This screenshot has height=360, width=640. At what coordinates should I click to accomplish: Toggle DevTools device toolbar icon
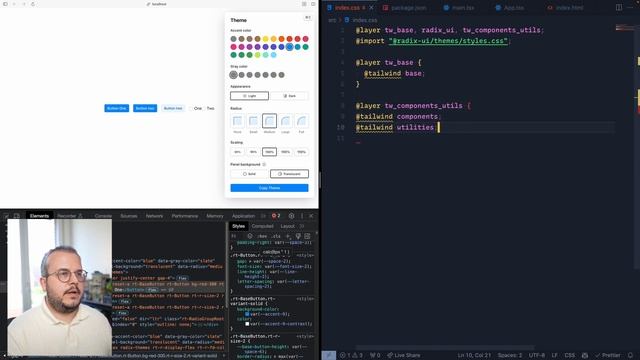pyautogui.click(x=17, y=216)
